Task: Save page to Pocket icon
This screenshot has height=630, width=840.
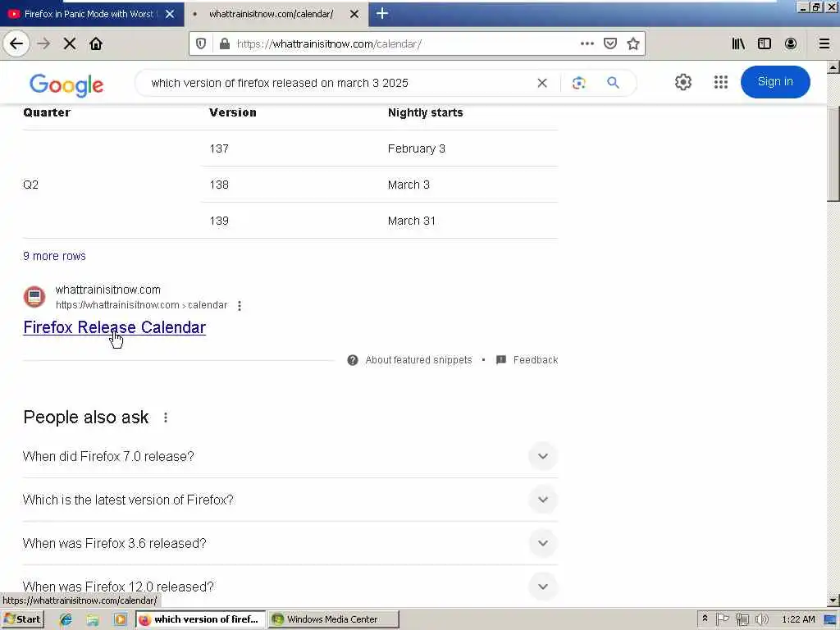Action: pos(610,43)
